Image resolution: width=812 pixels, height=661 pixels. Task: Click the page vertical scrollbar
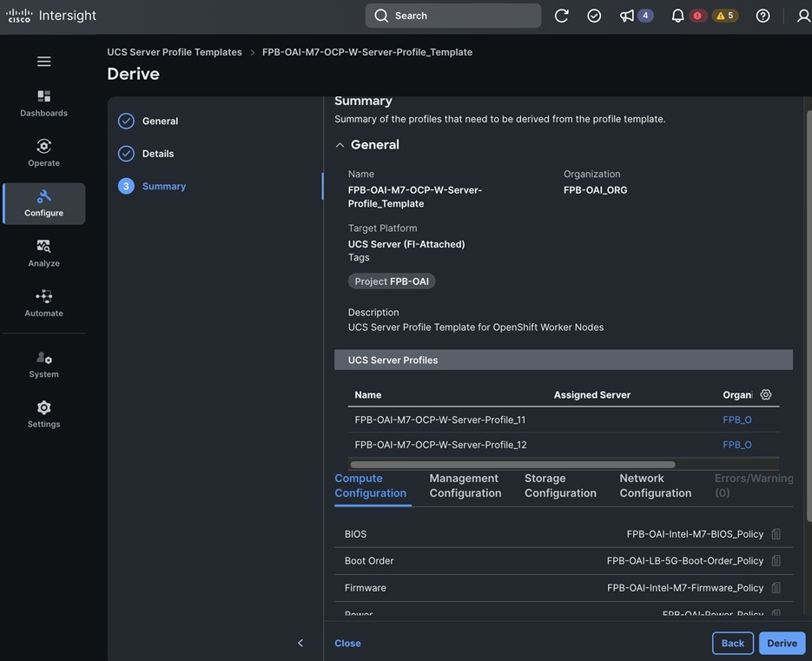(x=809, y=316)
